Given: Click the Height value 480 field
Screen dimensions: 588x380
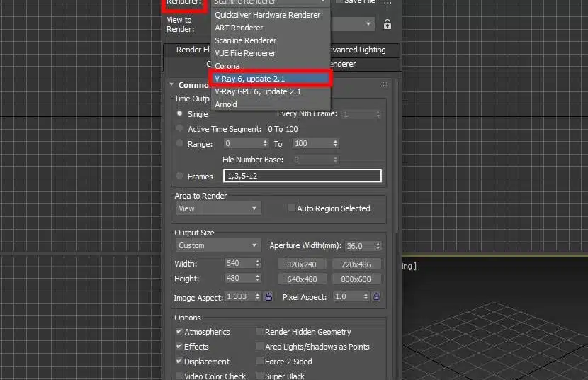Looking at the screenshot, I should click(239, 279).
